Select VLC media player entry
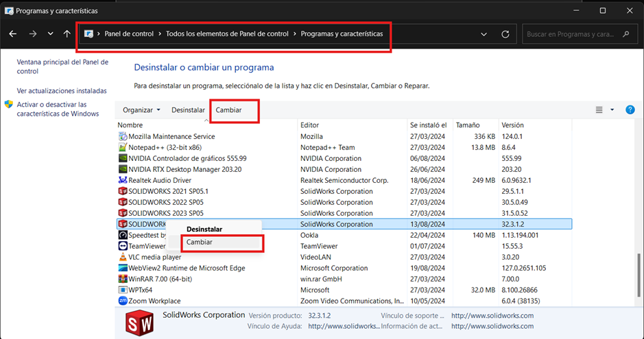 (155, 257)
